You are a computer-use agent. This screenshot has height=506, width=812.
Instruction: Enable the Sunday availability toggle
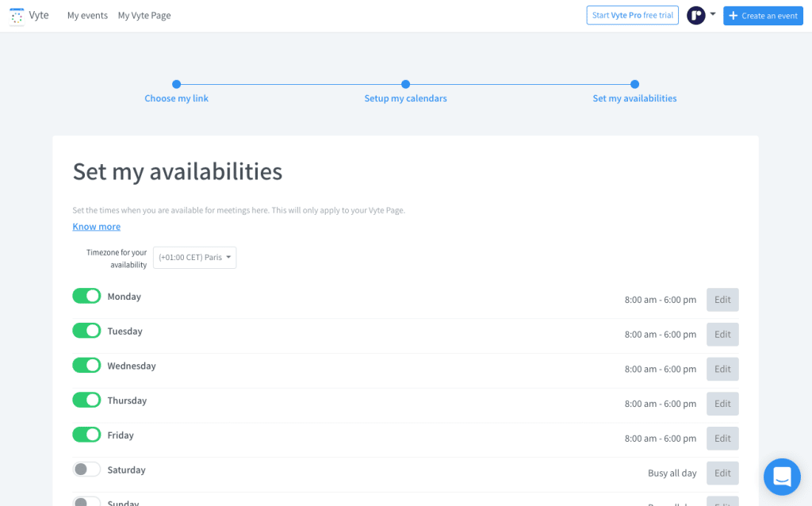tap(86, 501)
